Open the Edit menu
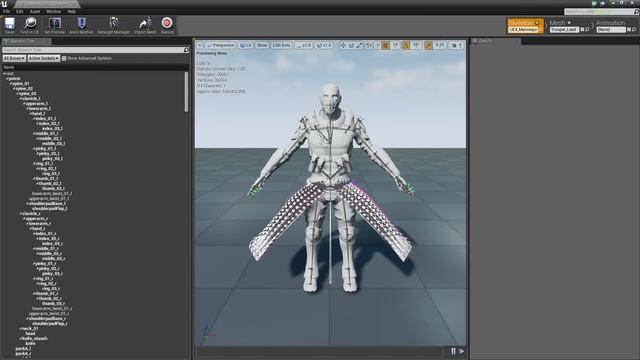 tap(20, 11)
